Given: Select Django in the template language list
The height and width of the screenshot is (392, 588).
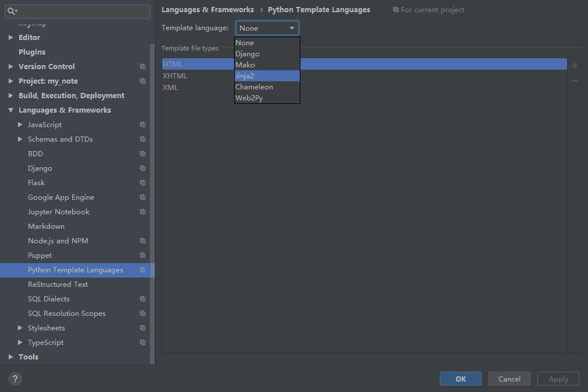Looking at the screenshot, I should click(x=267, y=54).
